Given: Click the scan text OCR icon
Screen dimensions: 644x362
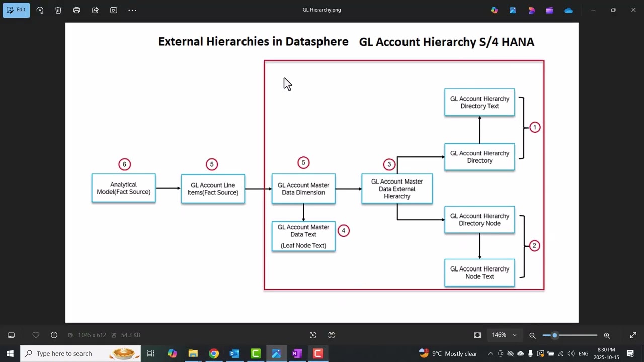Looking at the screenshot, I should [x=332, y=335].
